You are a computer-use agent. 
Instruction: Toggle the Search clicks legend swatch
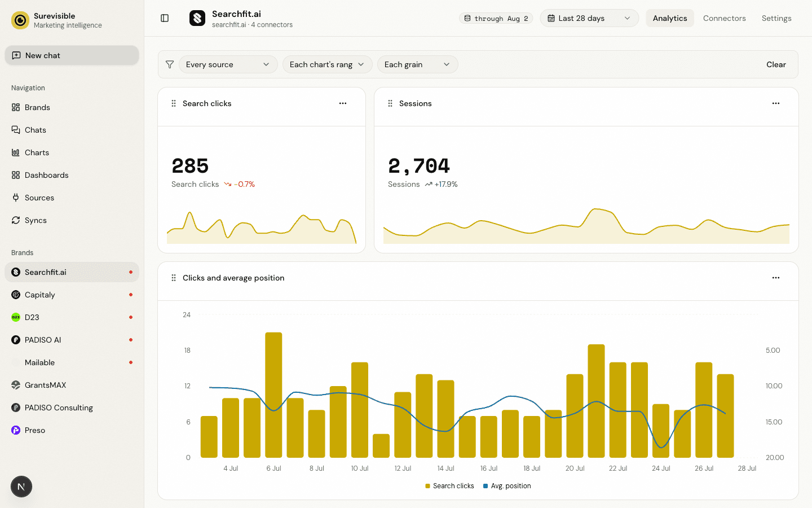pos(428,486)
